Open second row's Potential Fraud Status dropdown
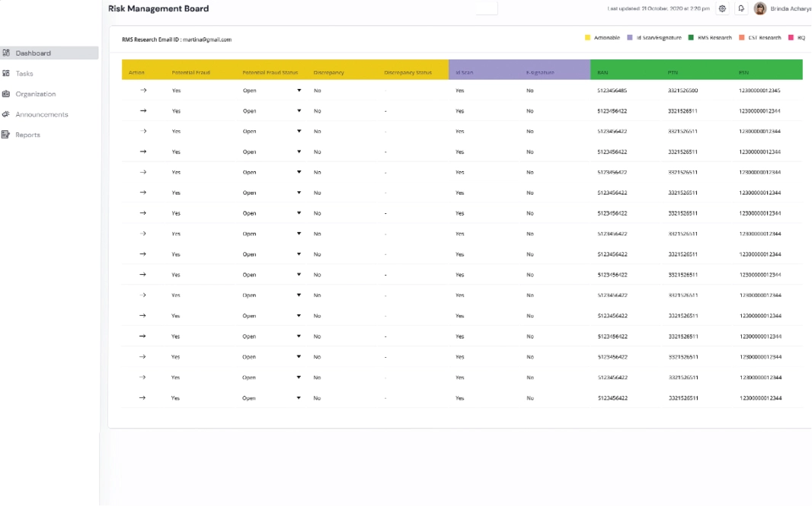Screen dimensions: 812x507 point(299,111)
